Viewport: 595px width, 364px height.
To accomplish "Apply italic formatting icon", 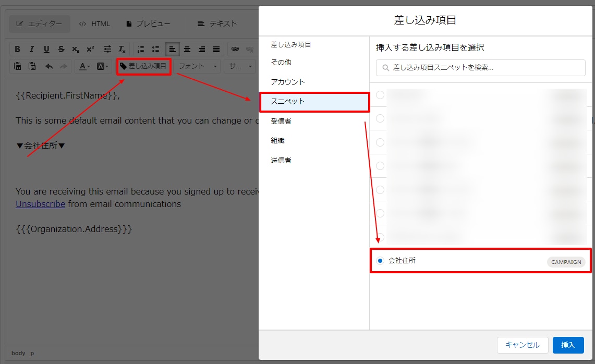I will point(32,49).
